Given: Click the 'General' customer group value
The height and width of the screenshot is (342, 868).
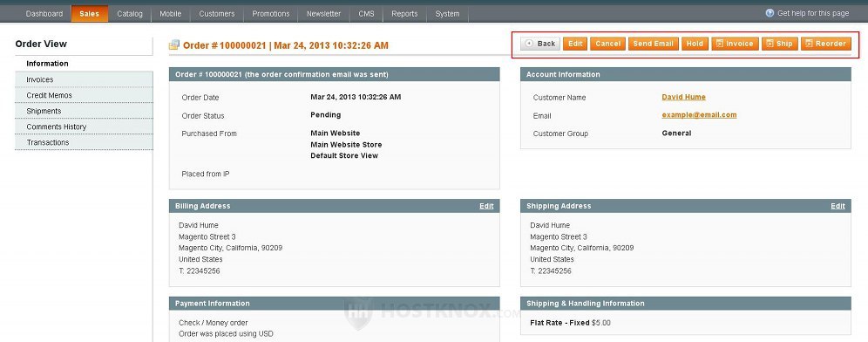Looking at the screenshot, I should [676, 133].
